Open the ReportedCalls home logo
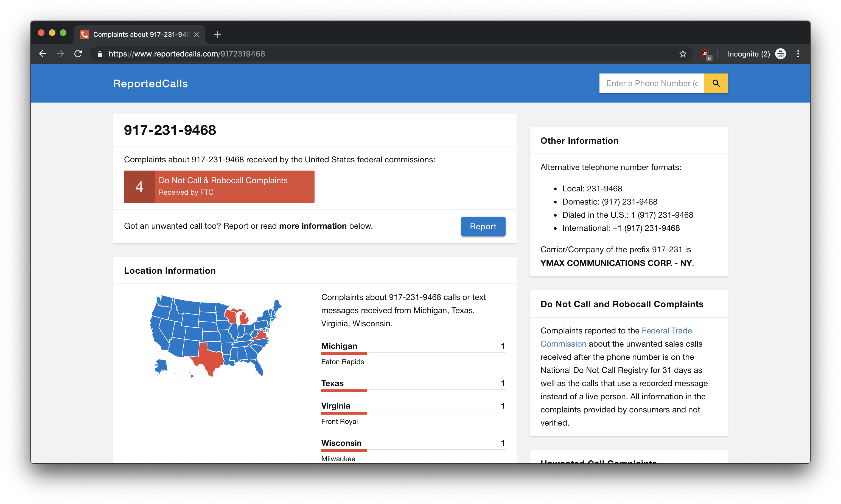 150,84
